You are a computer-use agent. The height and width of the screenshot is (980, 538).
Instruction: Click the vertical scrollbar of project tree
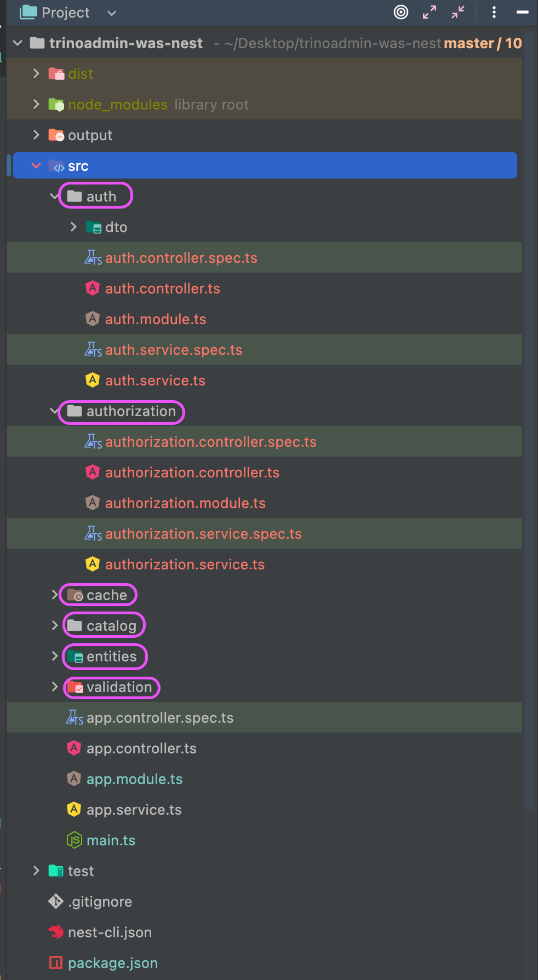529,422
